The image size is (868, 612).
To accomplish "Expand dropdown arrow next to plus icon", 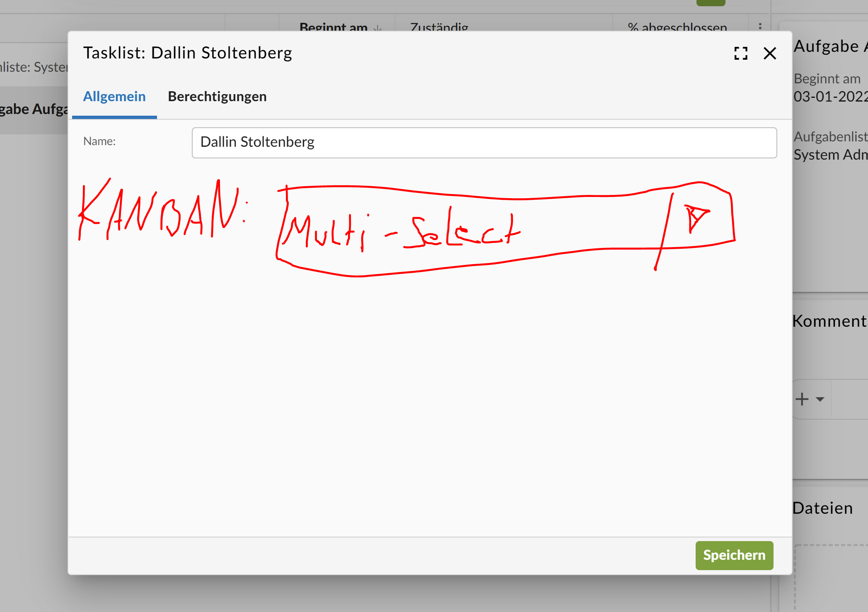I will (x=820, y=399).
